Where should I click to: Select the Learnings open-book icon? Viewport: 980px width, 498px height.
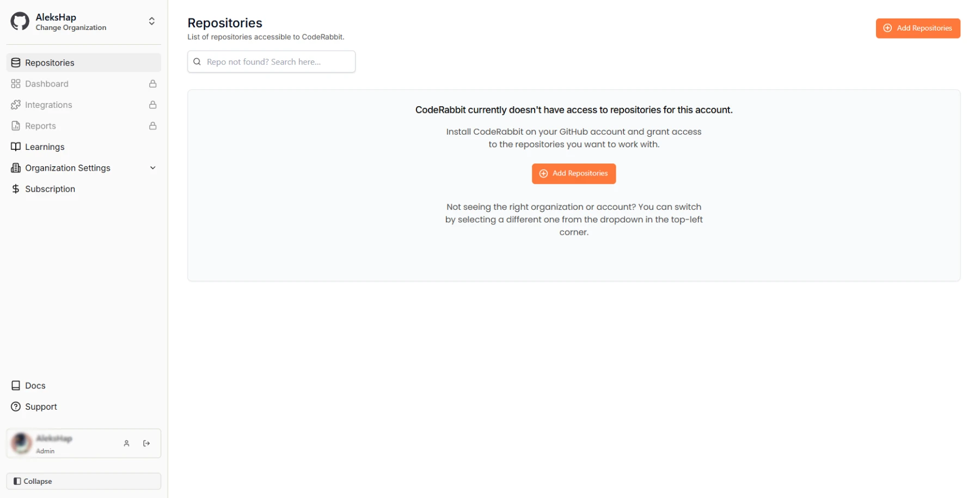(15, 147)
